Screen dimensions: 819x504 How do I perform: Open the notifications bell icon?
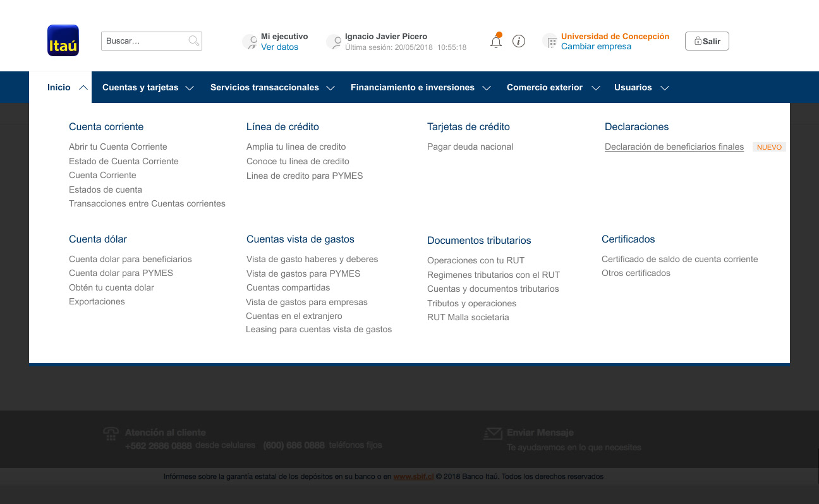click(x=496, y=42)
